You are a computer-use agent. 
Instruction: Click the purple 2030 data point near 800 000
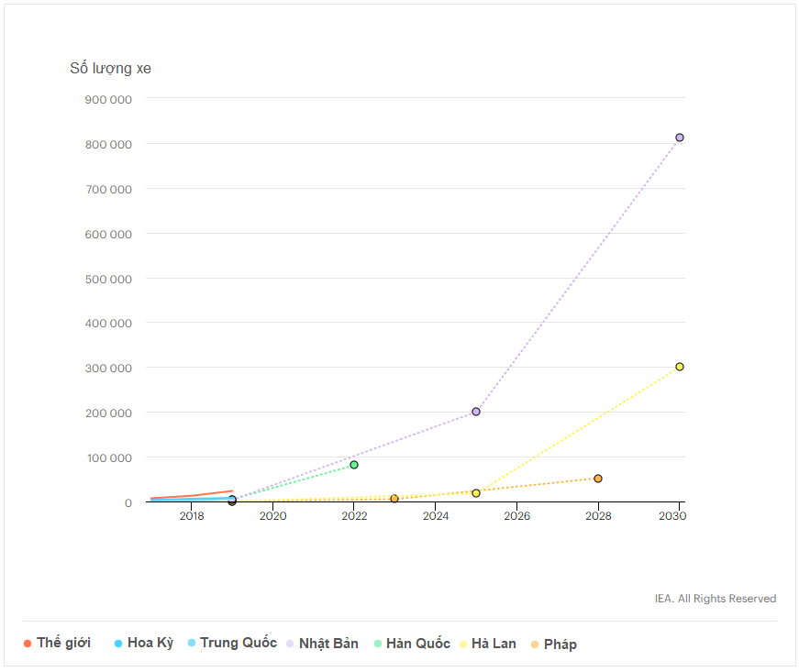(x=680, y=138)
